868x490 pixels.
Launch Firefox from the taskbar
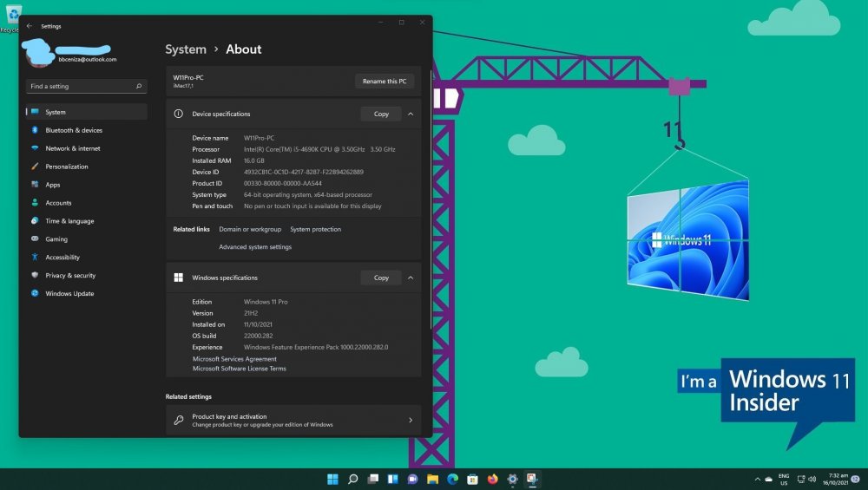click(x=492, y=479)
